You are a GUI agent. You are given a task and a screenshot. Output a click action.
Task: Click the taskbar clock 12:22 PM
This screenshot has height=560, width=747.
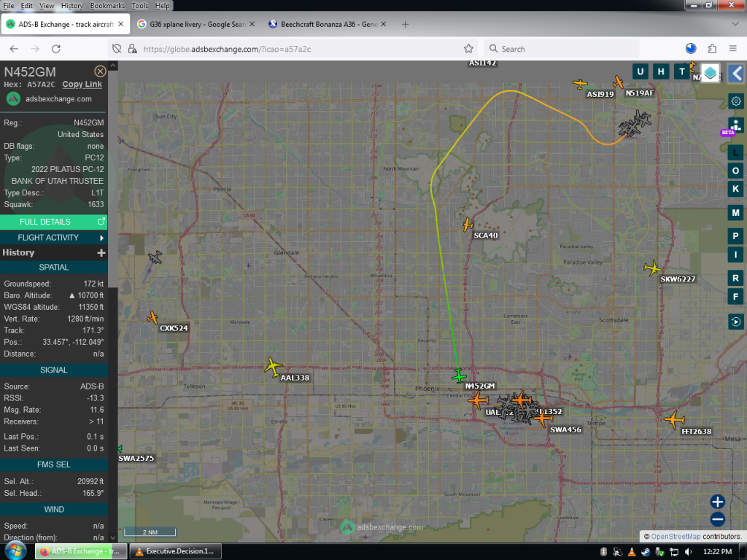718,551
